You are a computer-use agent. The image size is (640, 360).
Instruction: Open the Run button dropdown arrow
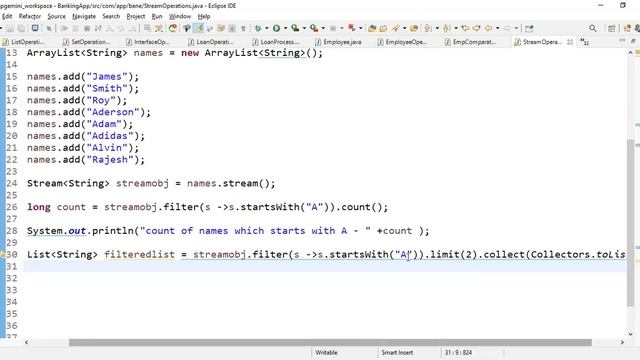(285, 28)
